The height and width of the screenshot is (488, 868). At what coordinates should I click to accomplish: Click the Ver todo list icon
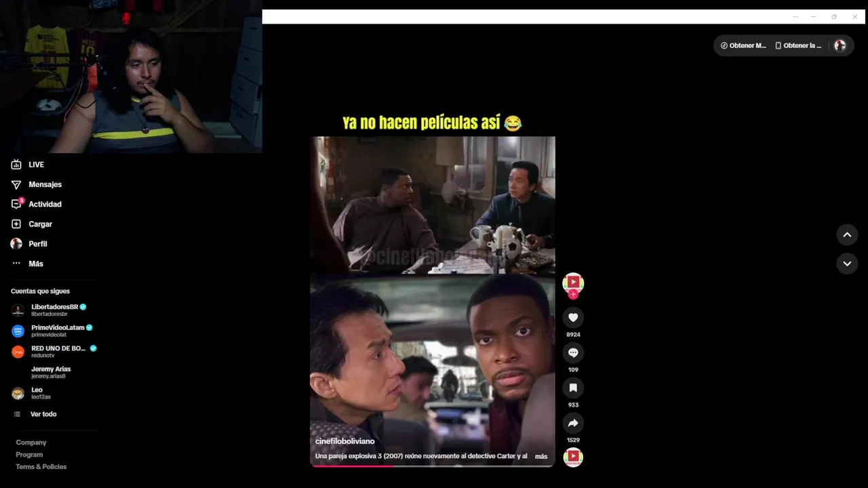click(x=17, y=414)
